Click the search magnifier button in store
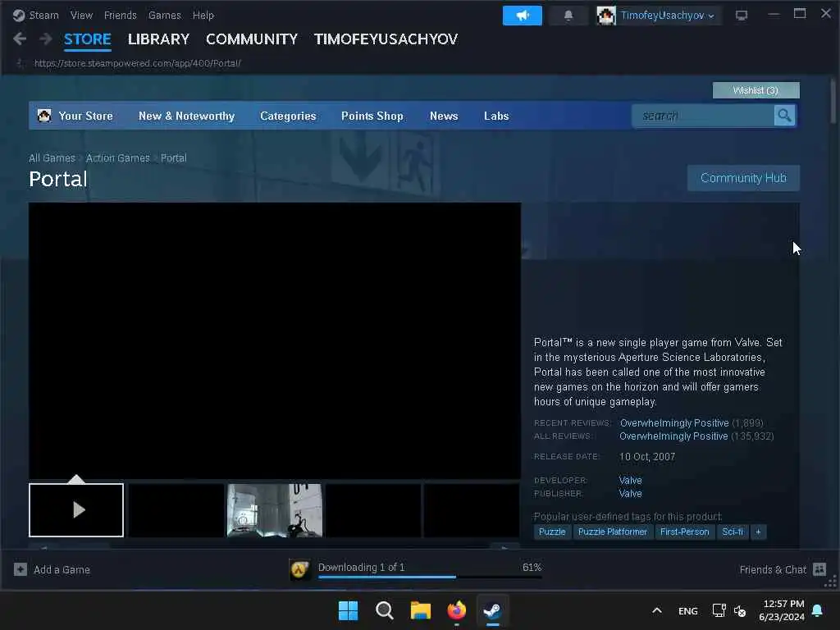The height and width of the screenshot is (630, 840). 784,116
